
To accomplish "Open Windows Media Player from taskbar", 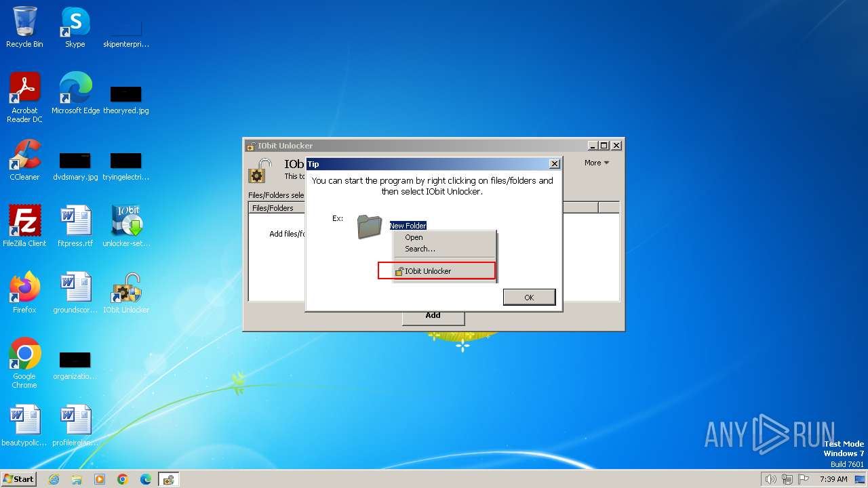I will point(100,479).
